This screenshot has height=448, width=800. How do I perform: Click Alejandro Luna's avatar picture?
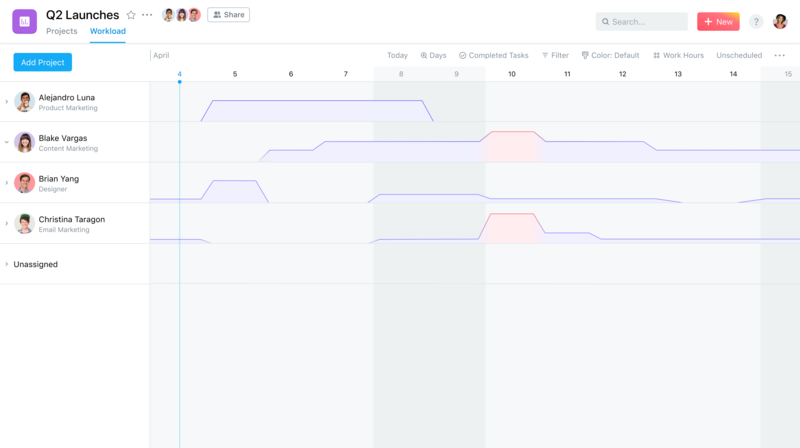tap(24, 102)
